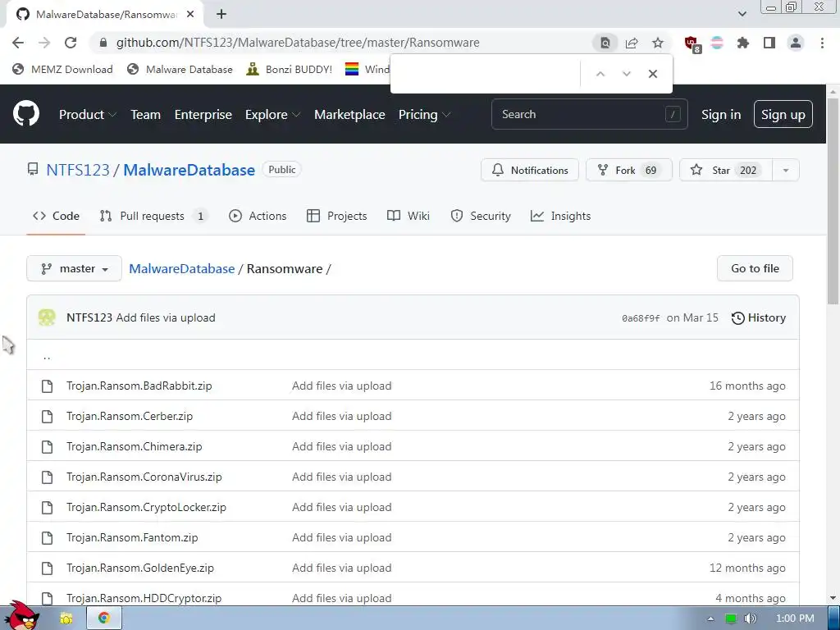Open the folder icon in taskbar
The image size is (840, 630).
(66, 619)
